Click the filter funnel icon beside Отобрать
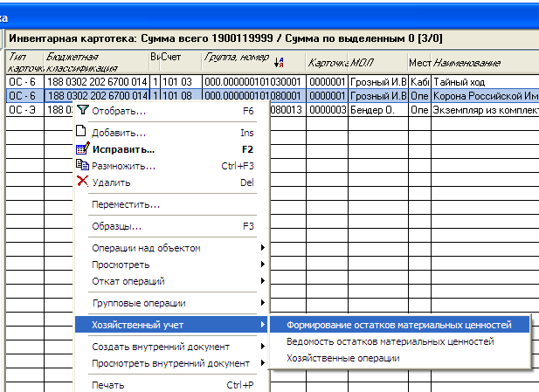Image resolution: width=539 pixels, height=392 pixels. click(83, 111)
